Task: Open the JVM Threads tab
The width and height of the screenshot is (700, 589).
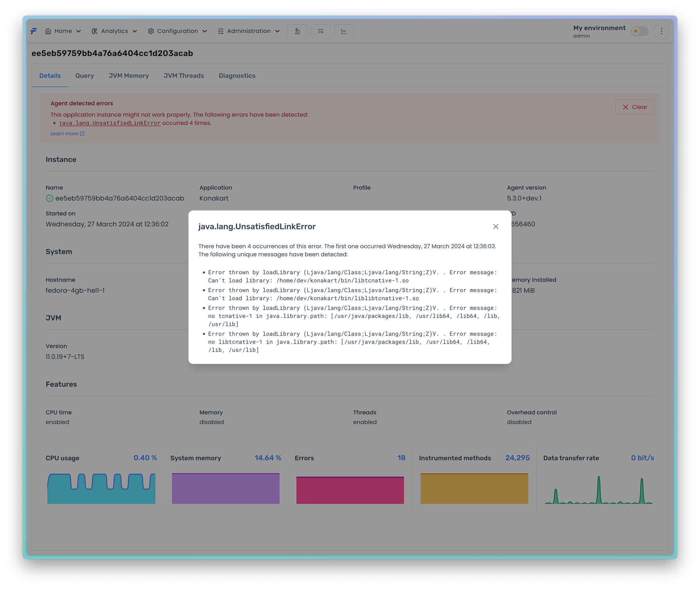Action: pos(184,76)
